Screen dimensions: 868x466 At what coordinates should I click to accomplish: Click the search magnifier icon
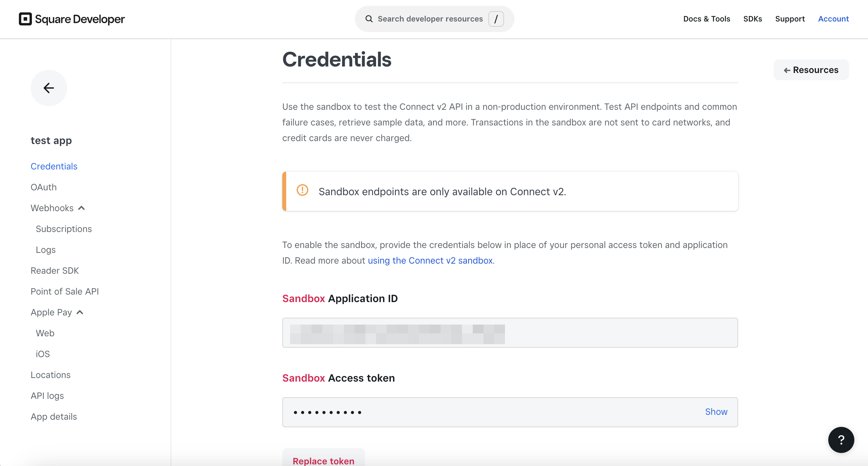(369, 19)
